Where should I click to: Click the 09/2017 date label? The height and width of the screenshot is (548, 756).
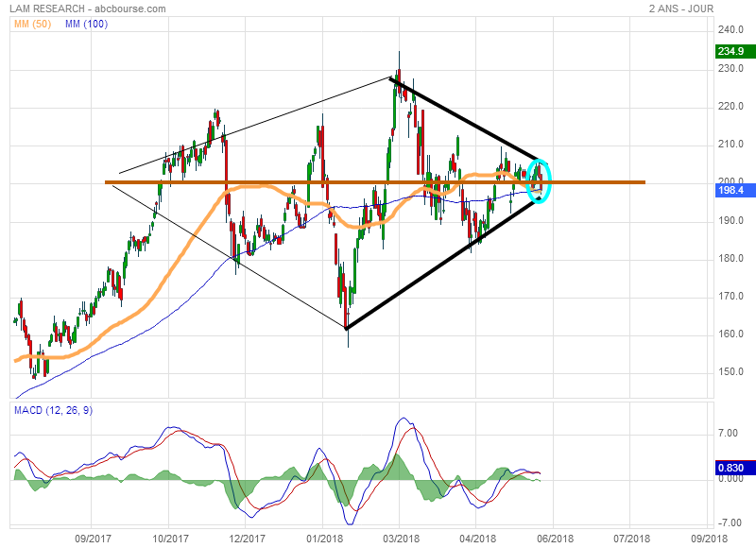pyautogui.click(x=93, y=539)
